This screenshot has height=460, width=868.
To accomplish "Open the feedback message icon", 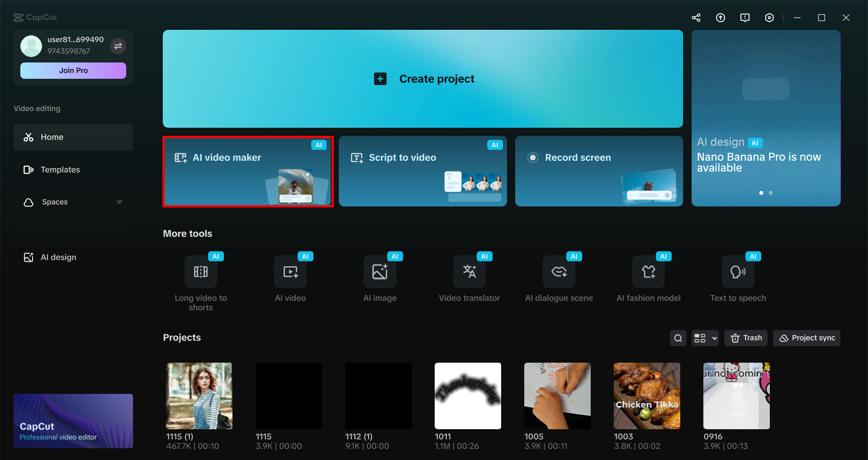I will tap(745, 18).
